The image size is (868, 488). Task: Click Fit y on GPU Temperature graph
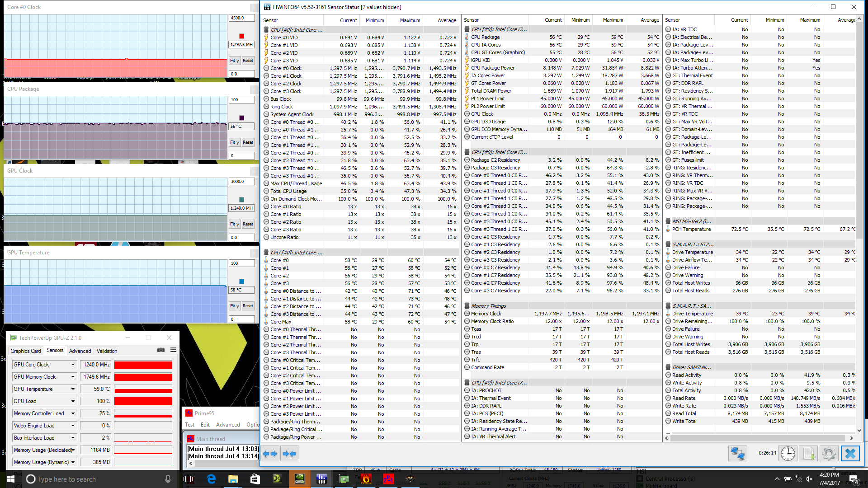pyautogui.click(x=235, y=306)
